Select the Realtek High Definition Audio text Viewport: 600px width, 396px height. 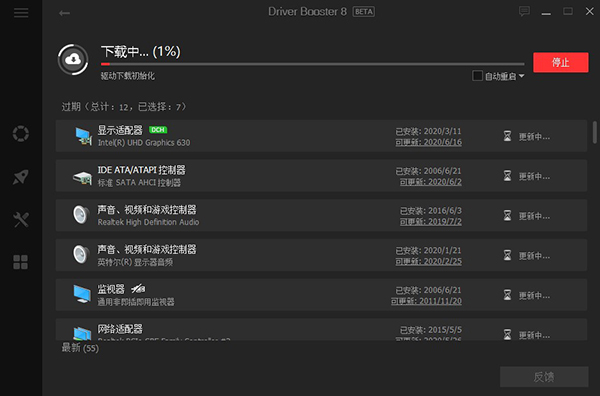pyautogui.click(x=148, y=222)
